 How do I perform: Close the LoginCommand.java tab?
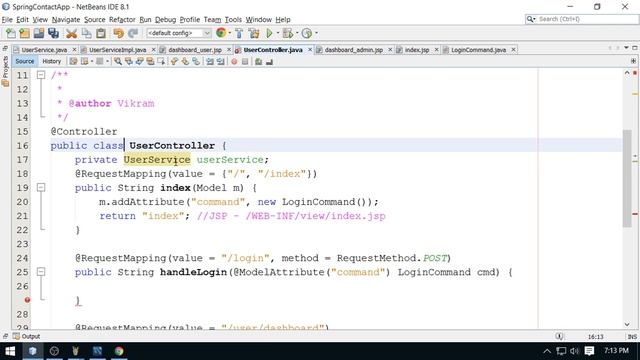pos(513,50)
